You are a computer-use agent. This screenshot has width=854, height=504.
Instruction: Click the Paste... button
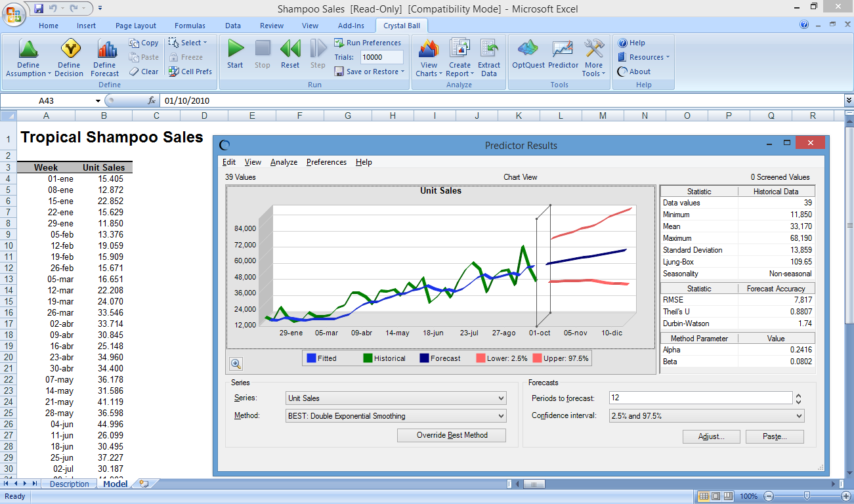point(775,437)
